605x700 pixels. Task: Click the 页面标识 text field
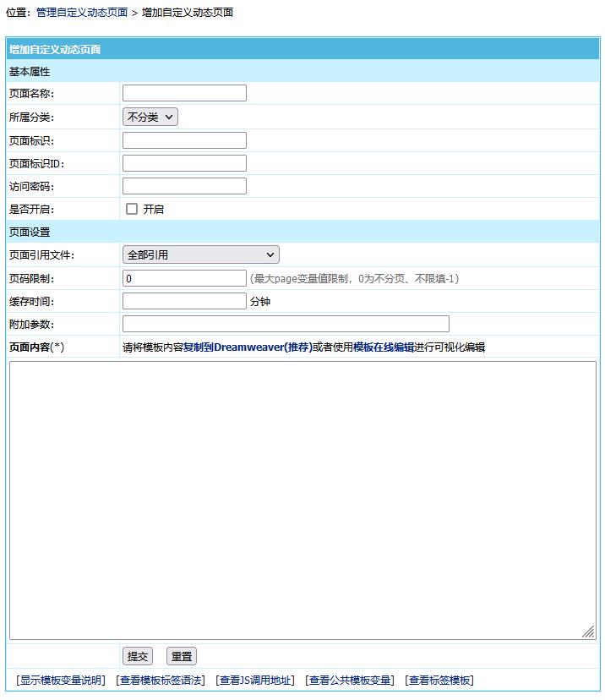(184, 140)
